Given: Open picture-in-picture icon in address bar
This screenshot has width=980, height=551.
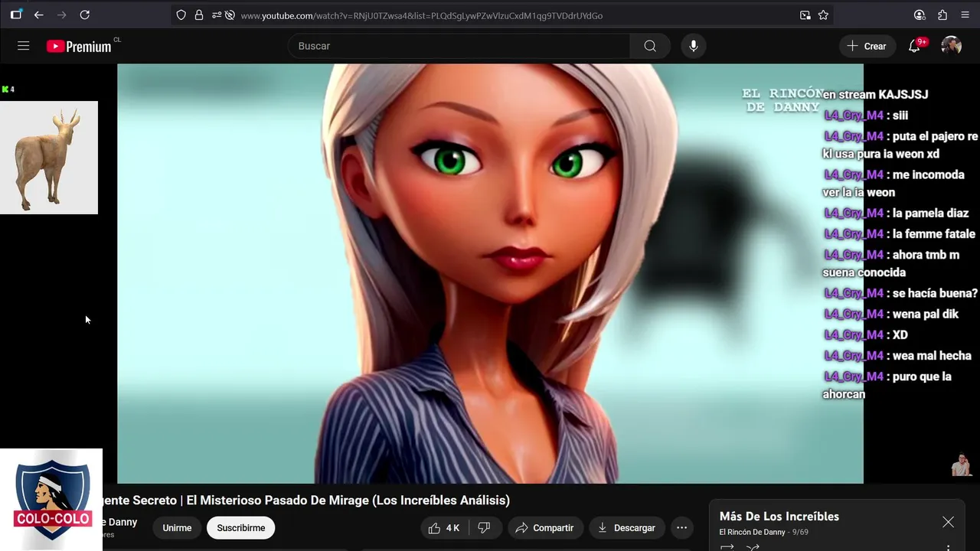Looking at the screenshot, I should click(x=805, y=15).
